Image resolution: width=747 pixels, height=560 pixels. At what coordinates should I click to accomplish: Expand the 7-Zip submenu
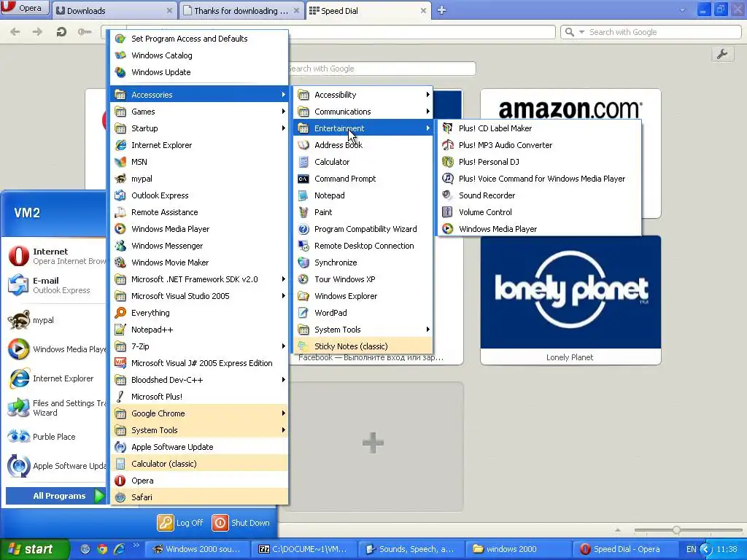(x=199, y=346)
